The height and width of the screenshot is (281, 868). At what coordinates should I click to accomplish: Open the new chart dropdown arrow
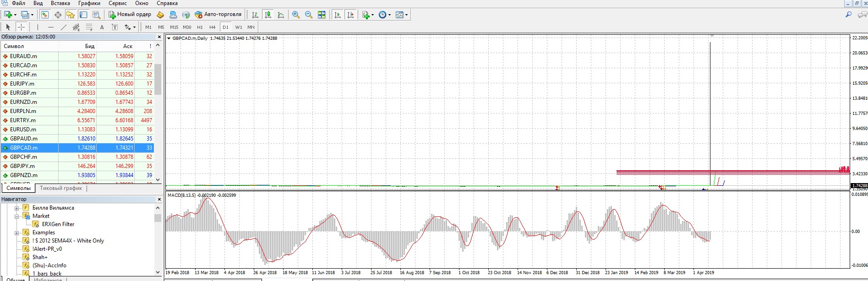pyautogui.click(x=15, y=15)
